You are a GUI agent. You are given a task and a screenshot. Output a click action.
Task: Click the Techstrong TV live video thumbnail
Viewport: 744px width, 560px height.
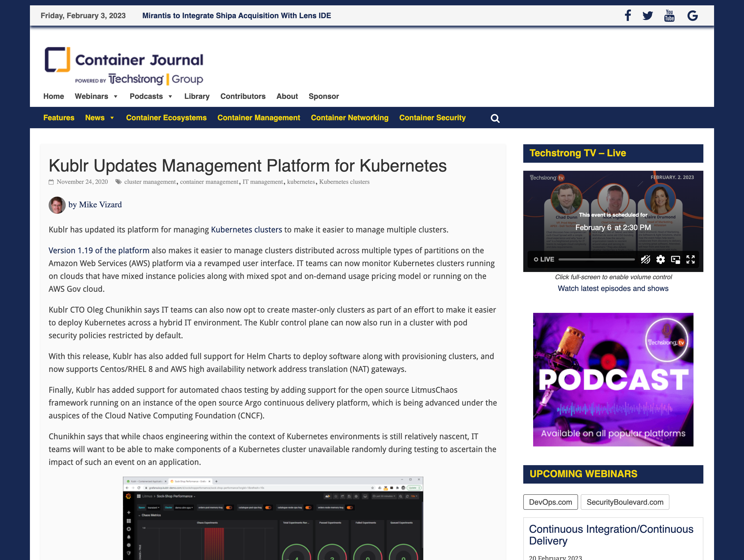tap(613, 221)
